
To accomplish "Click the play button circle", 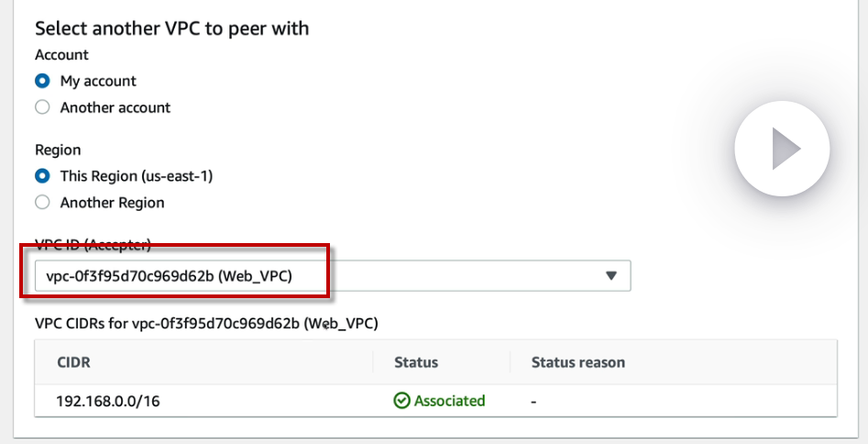I will pos(782,149).
